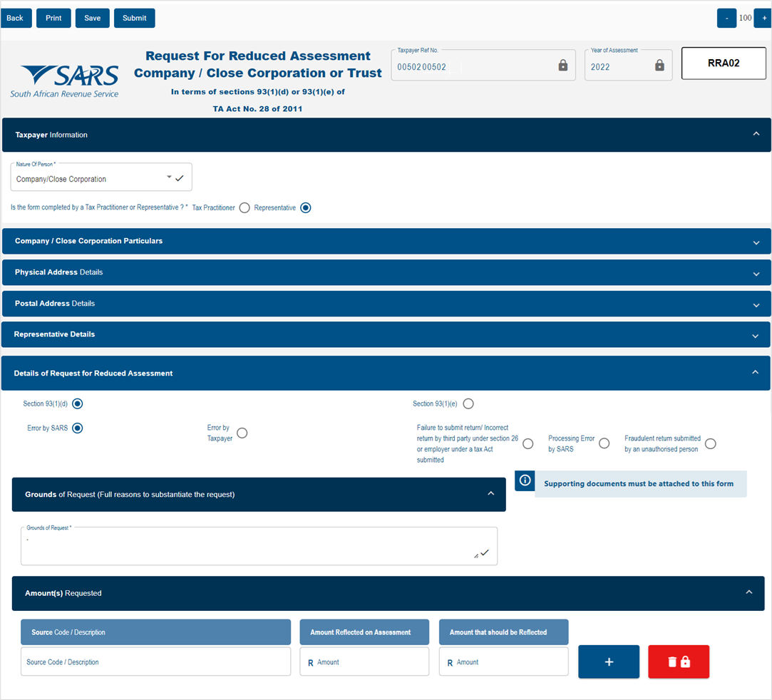The width and height of the screenshot is (772, 700).
Task: Click the Submit button
Action: pyautogui.click(x=135, y=19)
